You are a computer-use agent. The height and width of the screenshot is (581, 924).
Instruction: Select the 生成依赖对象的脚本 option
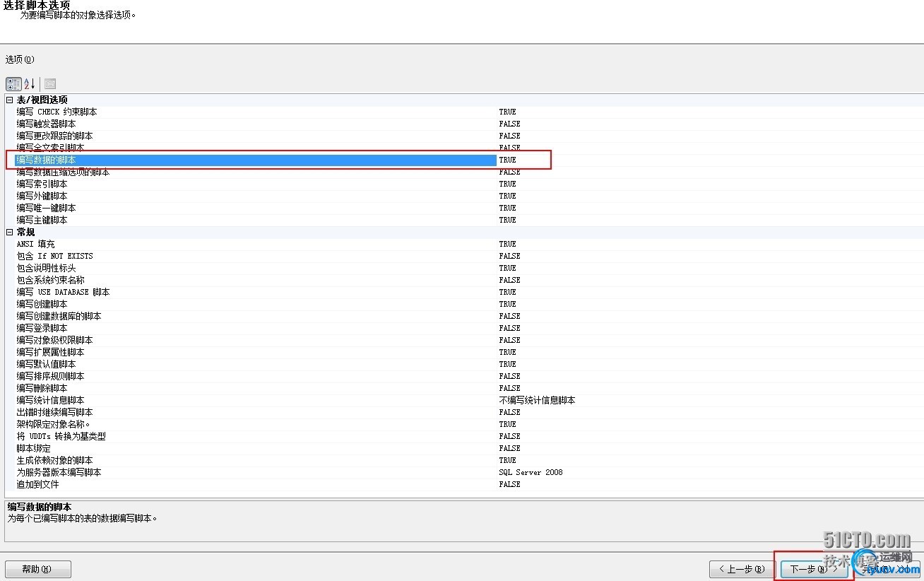pos(55,460)
